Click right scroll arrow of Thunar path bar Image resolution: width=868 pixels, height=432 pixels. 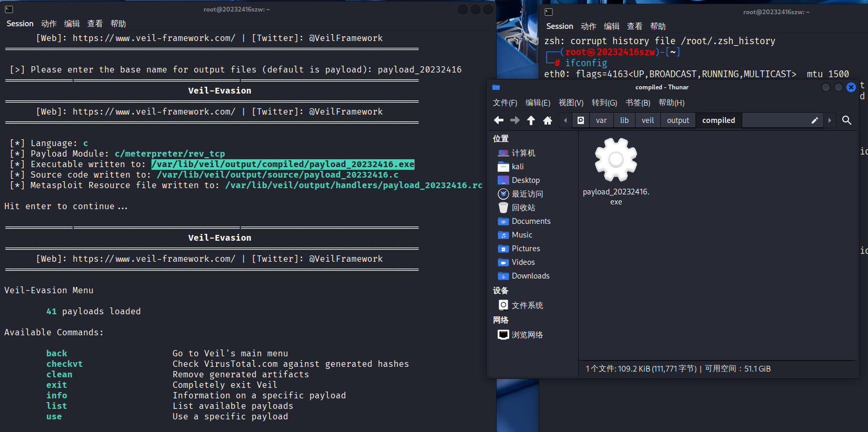tap(830, 120)
